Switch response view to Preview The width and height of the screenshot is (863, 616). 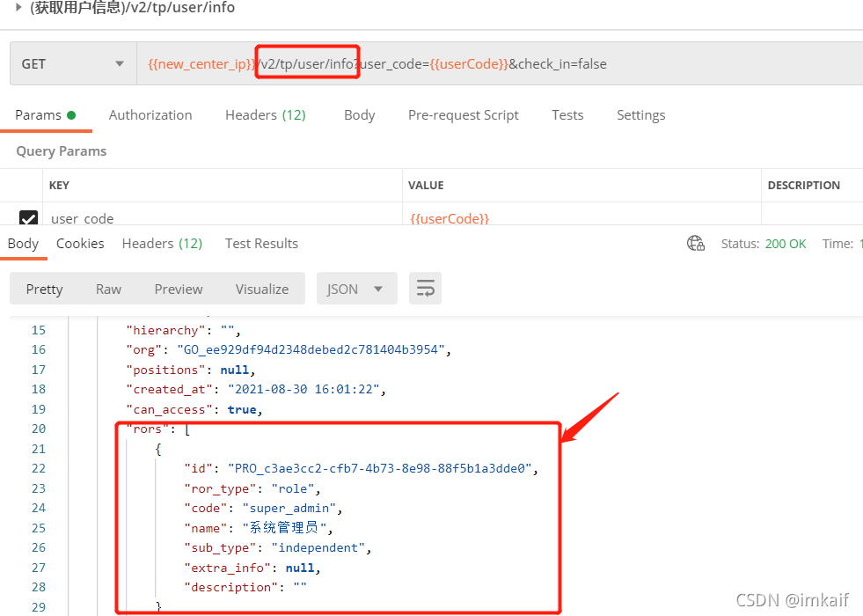pos(179,289)
